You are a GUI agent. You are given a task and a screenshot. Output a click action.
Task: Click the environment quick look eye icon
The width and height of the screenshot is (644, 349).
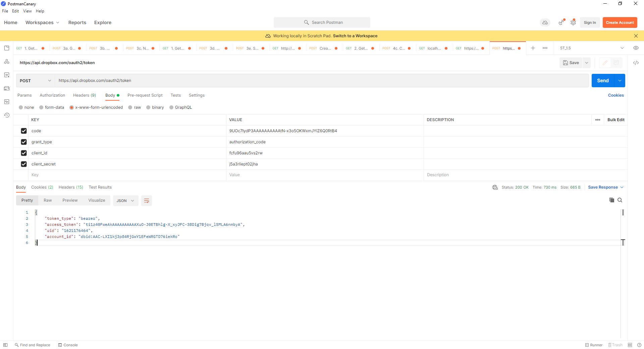[636, 48]
